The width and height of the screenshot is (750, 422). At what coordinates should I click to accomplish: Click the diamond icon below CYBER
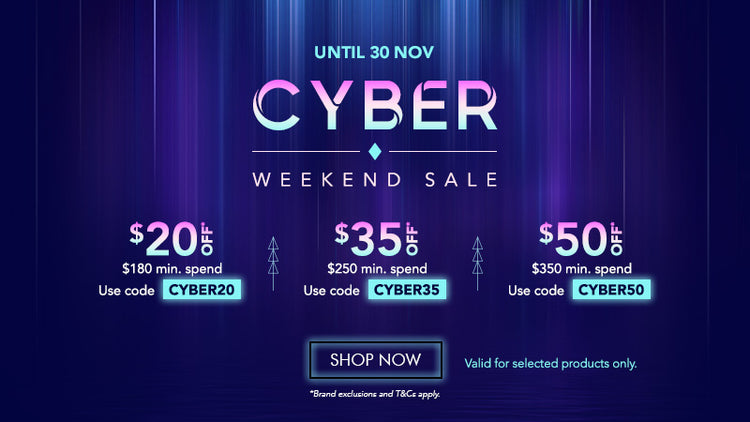[x=375, y=152]
